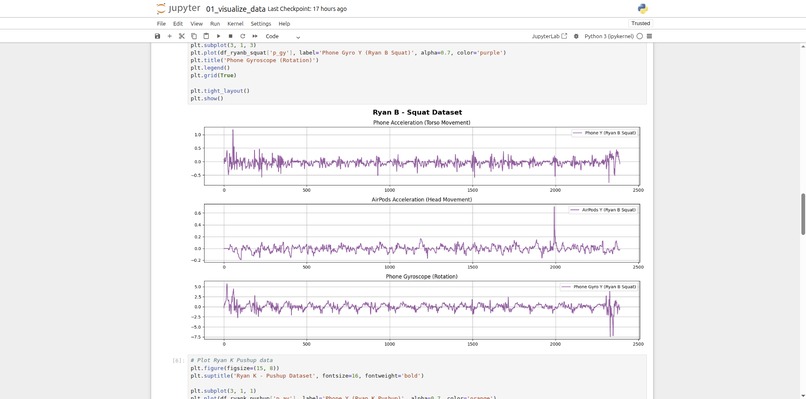Click the Phone Gyroscope (Rotation) plot

click(422, 310)
